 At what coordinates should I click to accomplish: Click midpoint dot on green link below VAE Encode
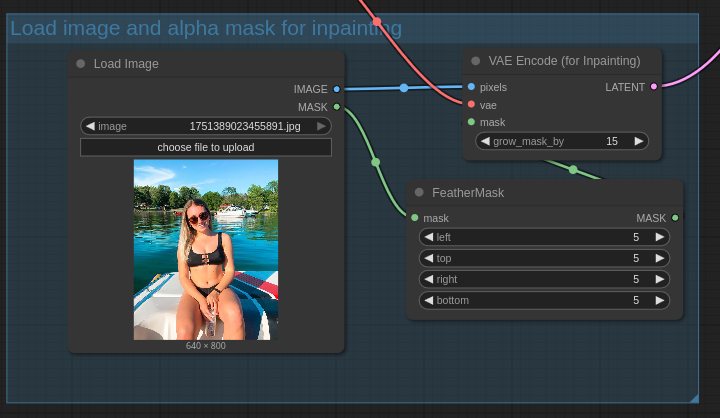tap(573, 170)
